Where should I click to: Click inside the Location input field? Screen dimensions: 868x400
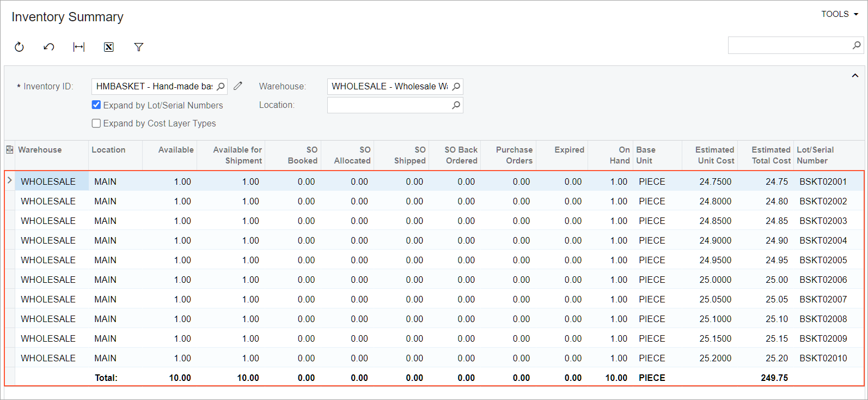(388, 105)
